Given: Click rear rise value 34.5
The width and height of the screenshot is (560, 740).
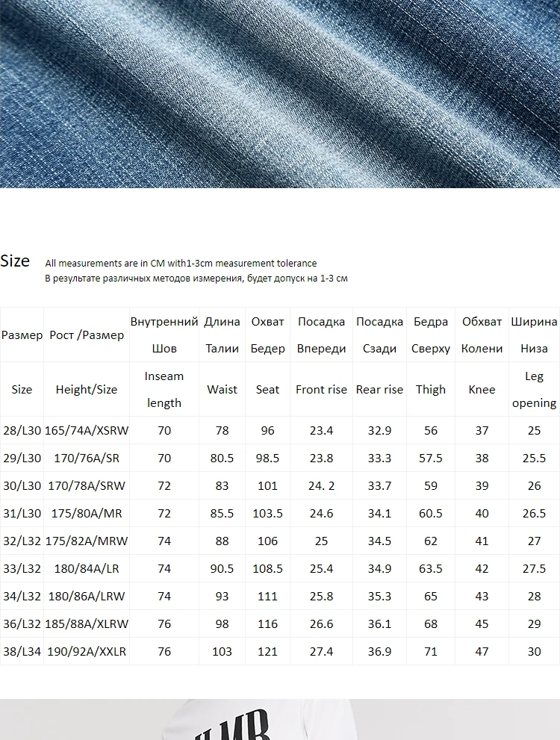Looking at the screenshot, I should tap(379, 541).
